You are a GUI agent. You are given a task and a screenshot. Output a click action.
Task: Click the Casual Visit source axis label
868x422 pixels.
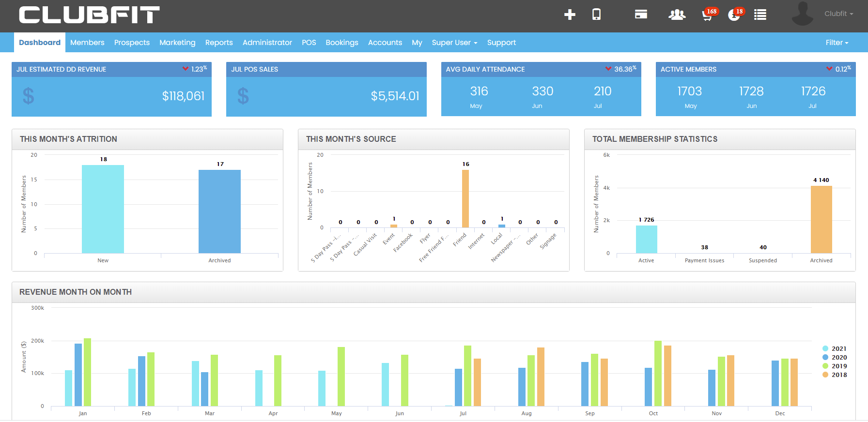(x=365, y=244)
